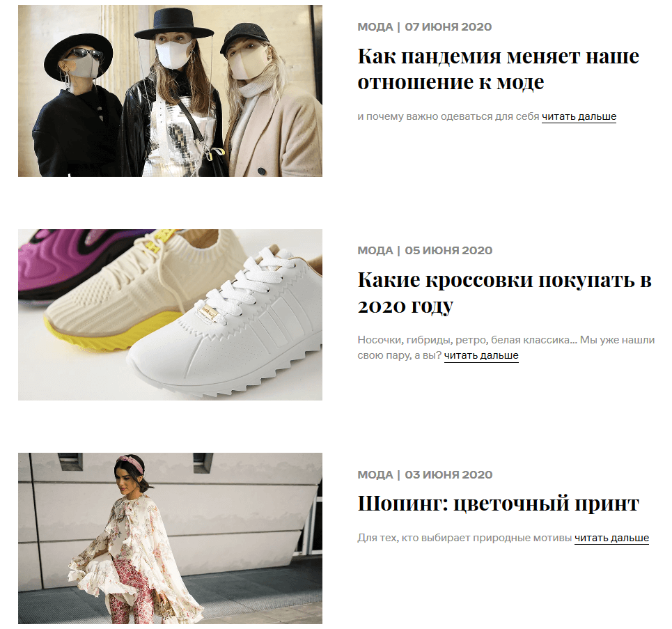This screenshot has width=672, height=629.
Task: Click the teaser beginning 'Носочки, гибриды, ретро'
Action: [x=506, y=348]
